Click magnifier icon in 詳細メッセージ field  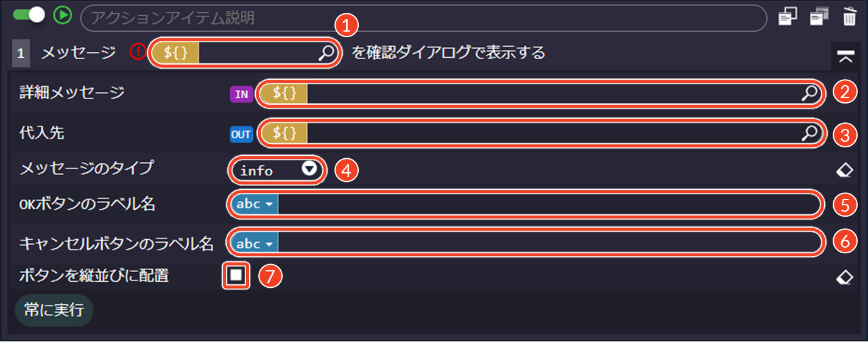[x=810, y=93]
